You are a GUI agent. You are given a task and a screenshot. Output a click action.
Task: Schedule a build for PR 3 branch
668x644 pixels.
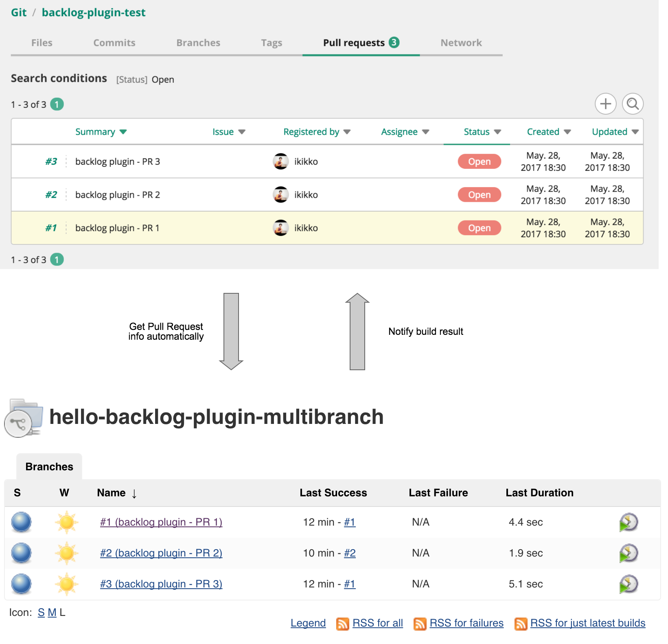click(629, 584)
